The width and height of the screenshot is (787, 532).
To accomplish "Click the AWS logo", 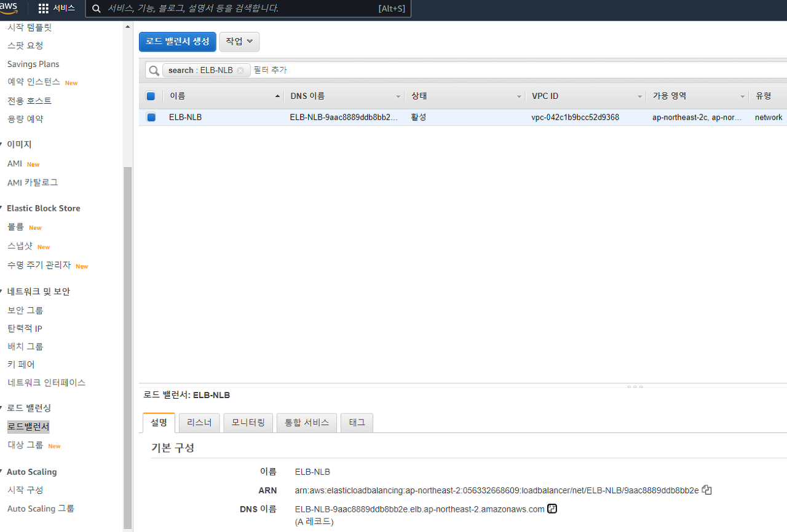I will [9, 7].
